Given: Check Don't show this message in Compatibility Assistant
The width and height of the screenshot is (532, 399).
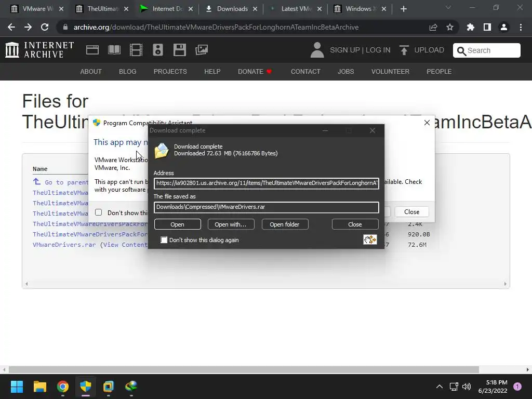Looking at the screenshot, I should [x=98, y=212].
